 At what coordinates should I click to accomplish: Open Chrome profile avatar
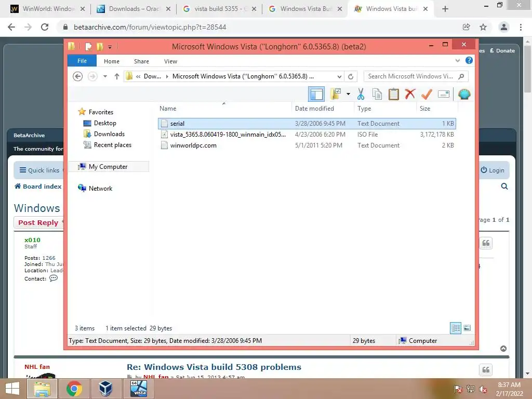pyautogui.click(x=504, y=27)
